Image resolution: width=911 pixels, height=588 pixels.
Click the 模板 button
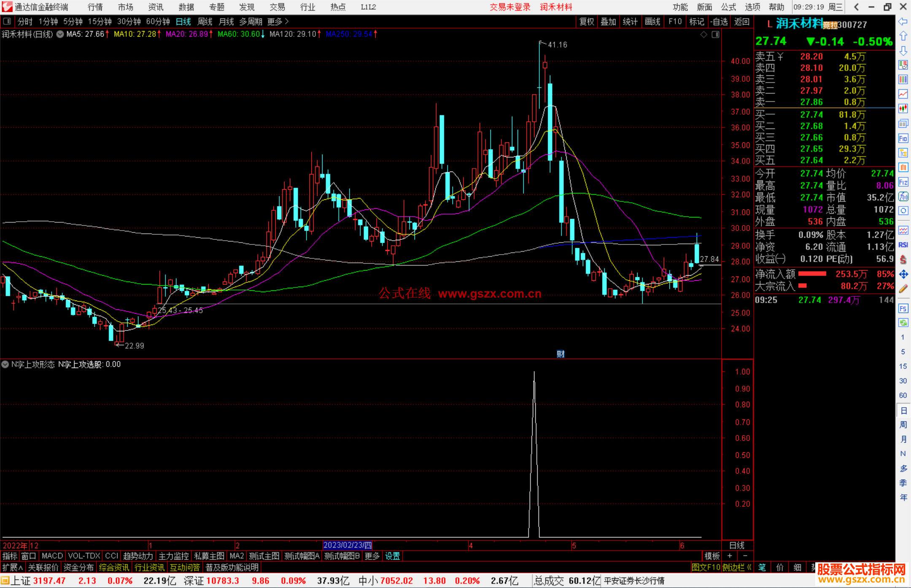712,556
